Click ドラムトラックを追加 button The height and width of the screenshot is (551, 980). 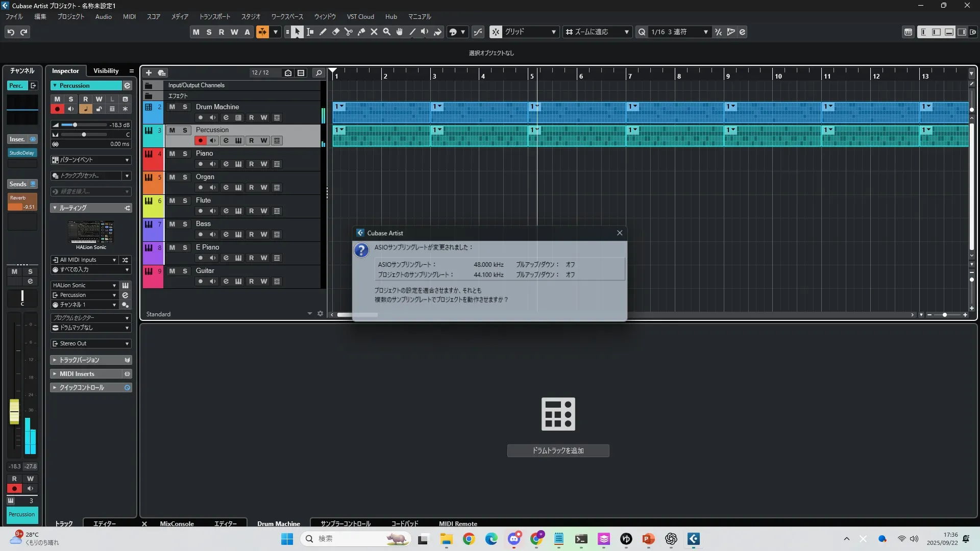click(558, 450)
